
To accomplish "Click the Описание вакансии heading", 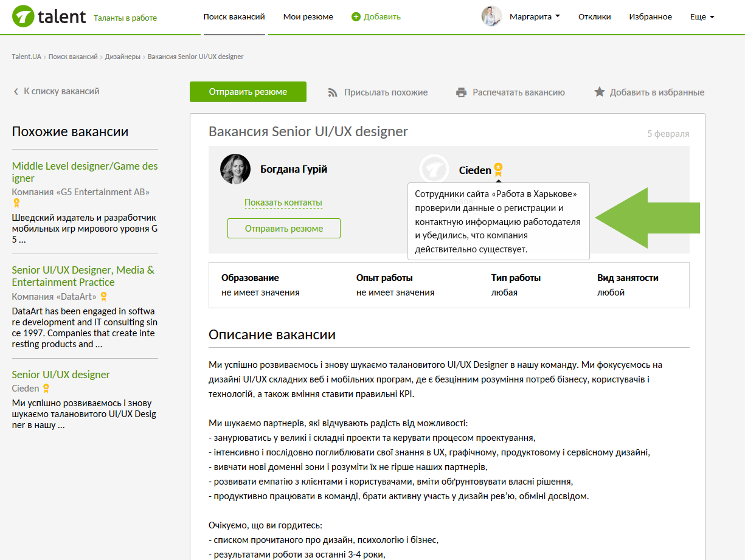I will coord(272,335).
